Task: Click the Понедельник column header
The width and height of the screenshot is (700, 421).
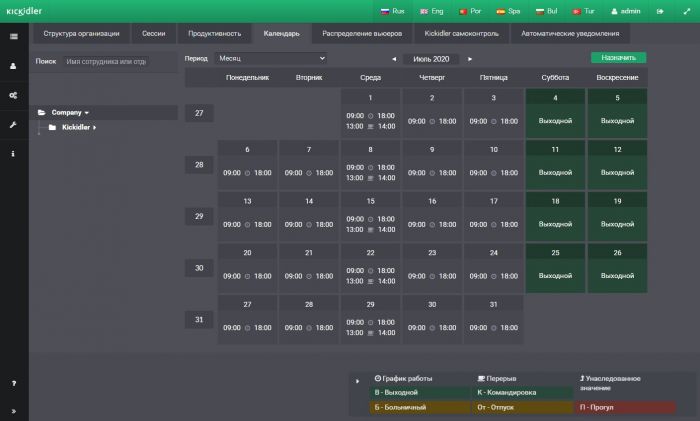Action: pos(247,78)
